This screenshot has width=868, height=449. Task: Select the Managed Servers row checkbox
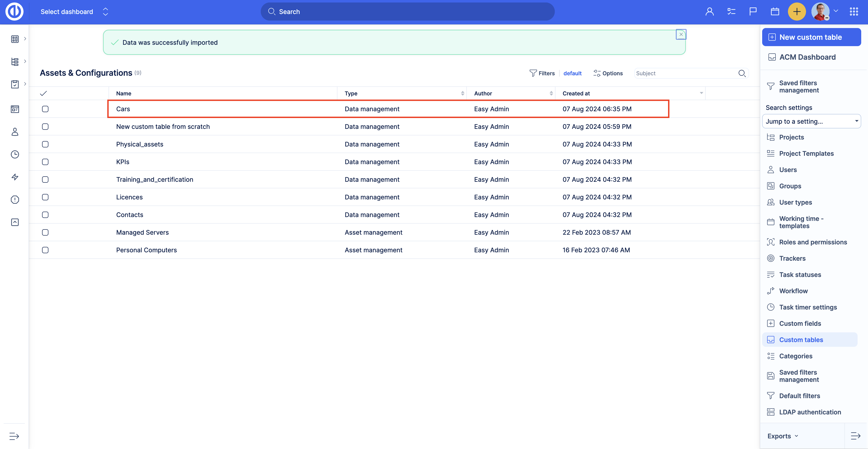pos(45,232)
